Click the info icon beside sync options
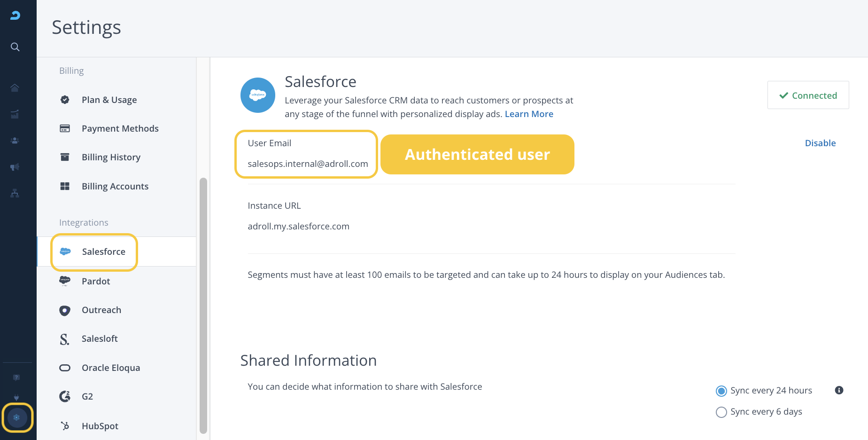The image size is (868, 440). [x=839, y=390]
